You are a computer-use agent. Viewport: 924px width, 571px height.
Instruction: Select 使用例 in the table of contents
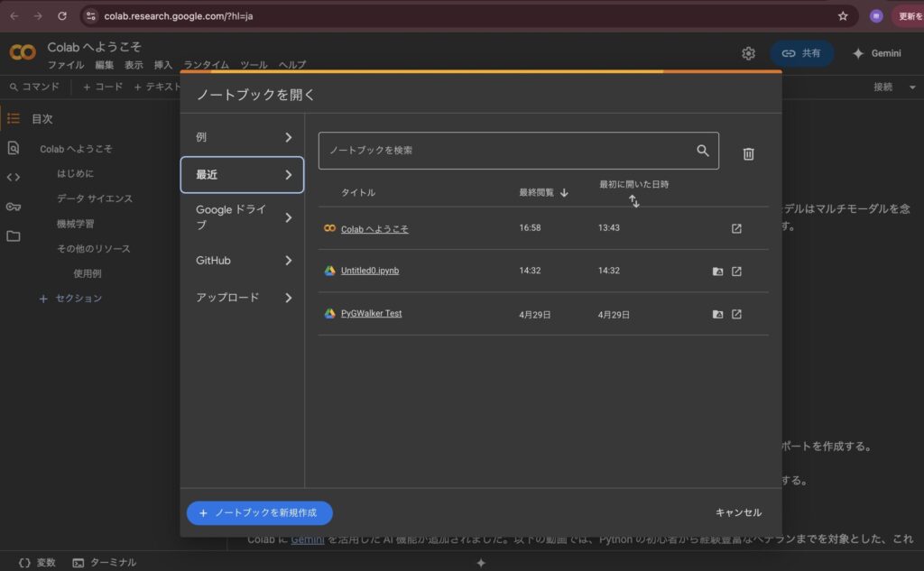pos(88,273)
